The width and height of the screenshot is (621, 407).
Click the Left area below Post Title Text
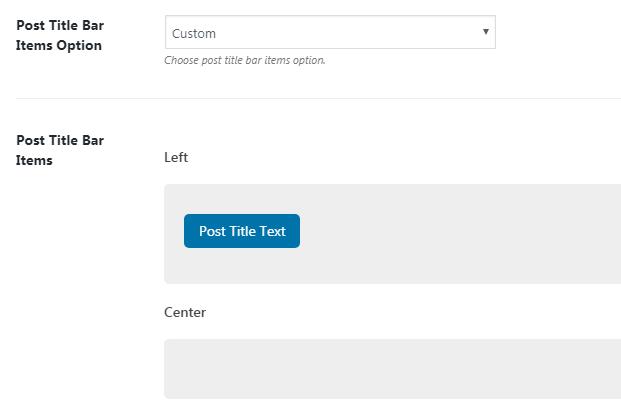[x=242, y=266]
